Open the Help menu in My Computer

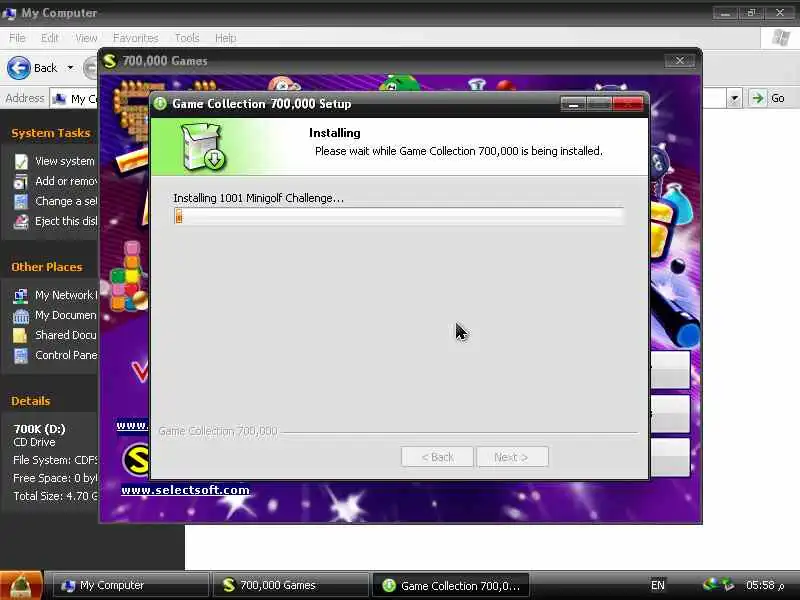[225, 38]
